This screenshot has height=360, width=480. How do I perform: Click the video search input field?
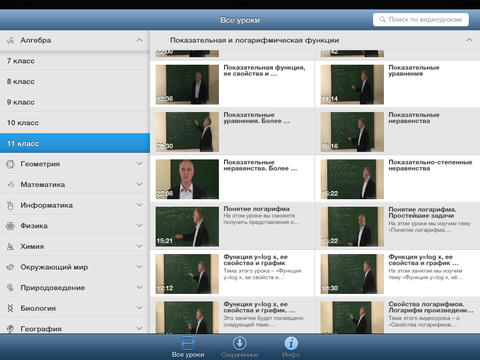pyautogui.click(x=421, y=20)
